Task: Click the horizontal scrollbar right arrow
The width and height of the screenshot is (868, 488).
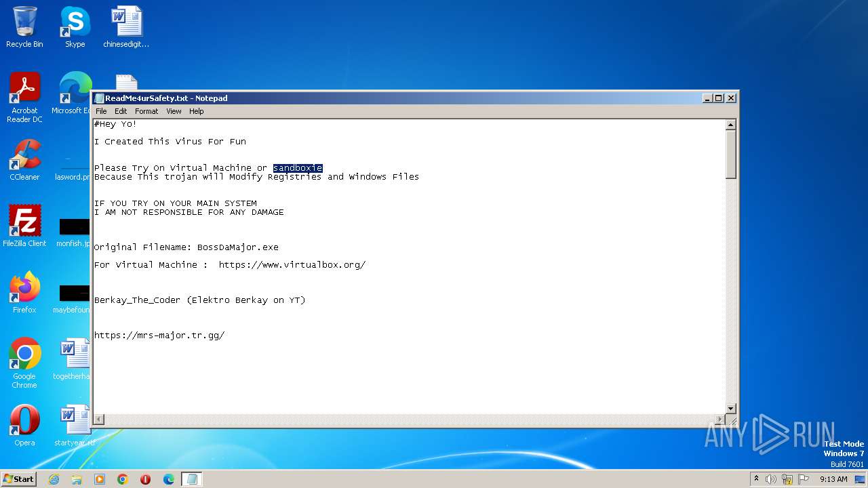Action: 720,420
